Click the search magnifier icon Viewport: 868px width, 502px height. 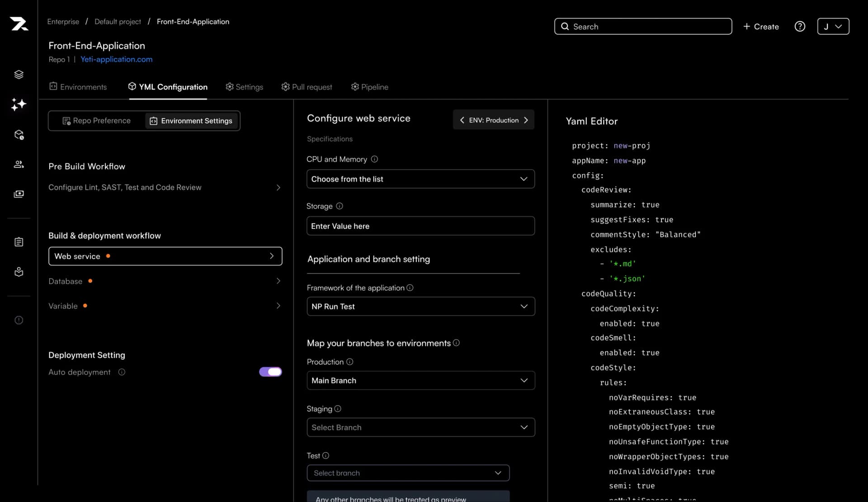coord(565,26)
